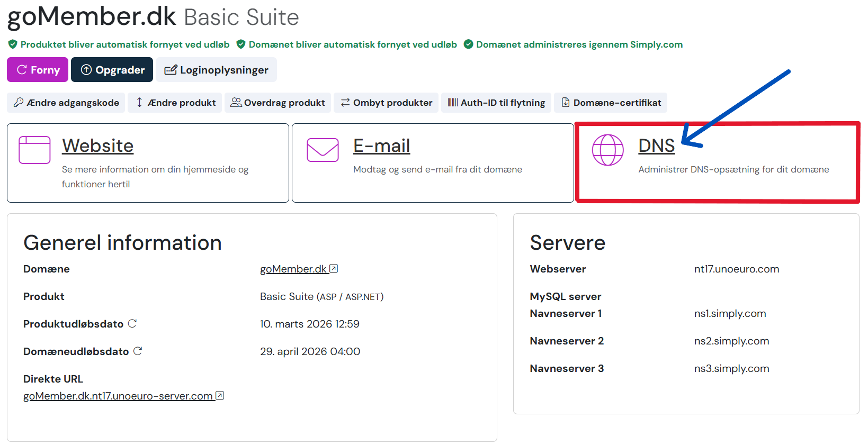Click the document icon on Domæne-certifikat
Image resolution: width=868 pixels, height=445 pixels.
pyautogui.click(x=566, y=102)
